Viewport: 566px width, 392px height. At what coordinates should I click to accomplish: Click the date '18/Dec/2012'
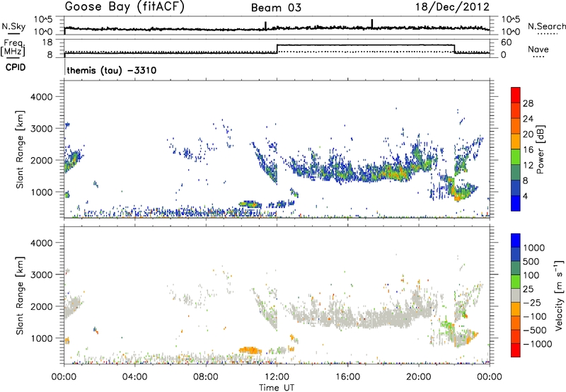tap(452, 7)
